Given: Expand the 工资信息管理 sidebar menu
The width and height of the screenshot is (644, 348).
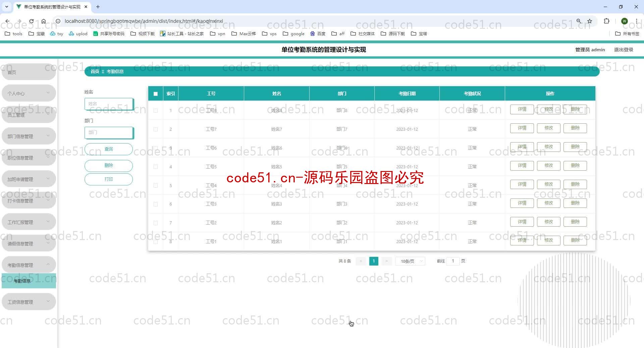Looking at the screenshot, I should [x=29, y=302].
